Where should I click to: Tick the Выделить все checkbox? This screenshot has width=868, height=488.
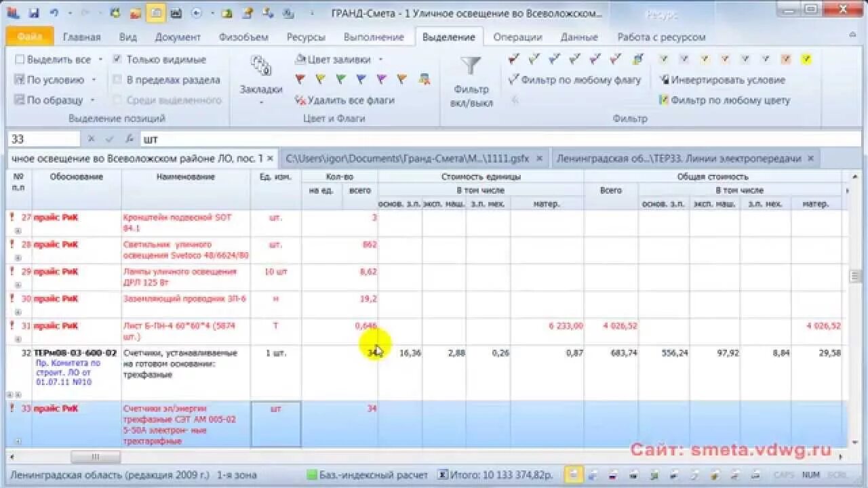20,59
